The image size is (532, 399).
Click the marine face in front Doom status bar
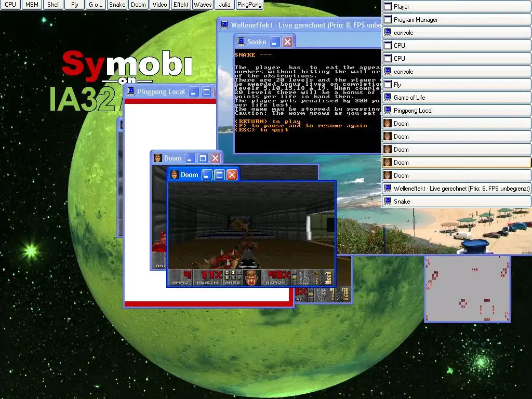pos(252,277)
